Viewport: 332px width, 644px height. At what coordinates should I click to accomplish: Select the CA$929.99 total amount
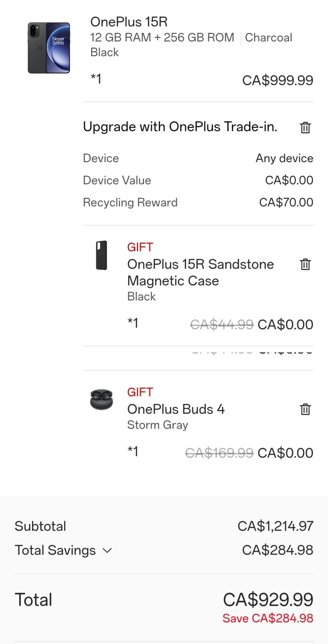click(268, 599)
